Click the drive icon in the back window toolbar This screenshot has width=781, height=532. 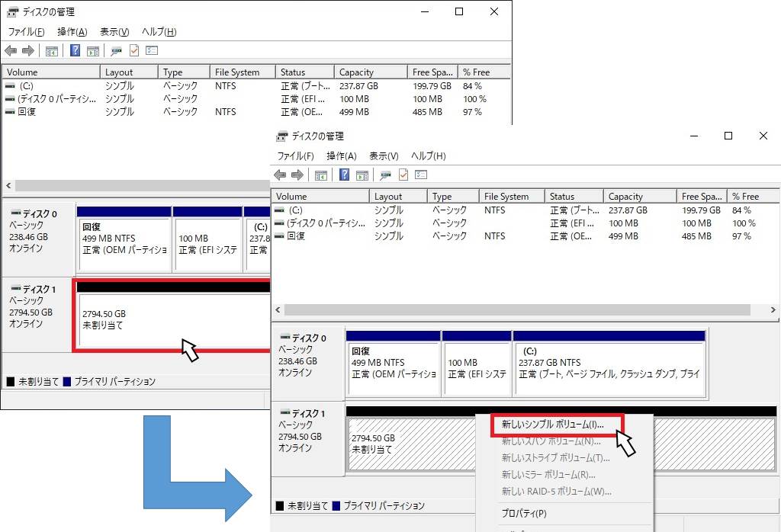point(116,51)
